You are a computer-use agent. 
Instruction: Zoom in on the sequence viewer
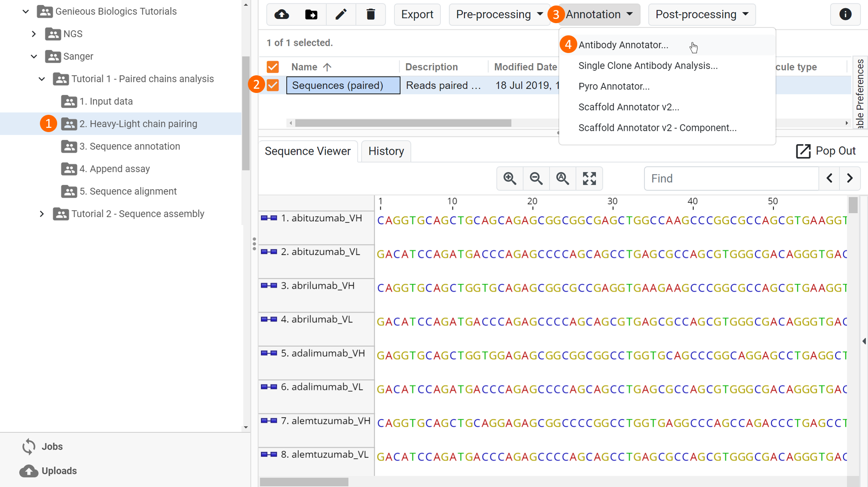coord(510,179)
